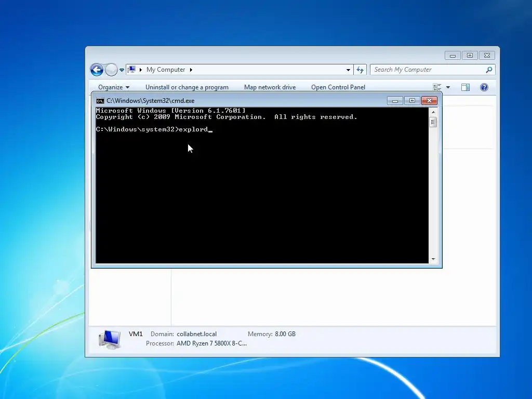
Task: Maximize the My Computer window
Action: [x=470, y=56]
